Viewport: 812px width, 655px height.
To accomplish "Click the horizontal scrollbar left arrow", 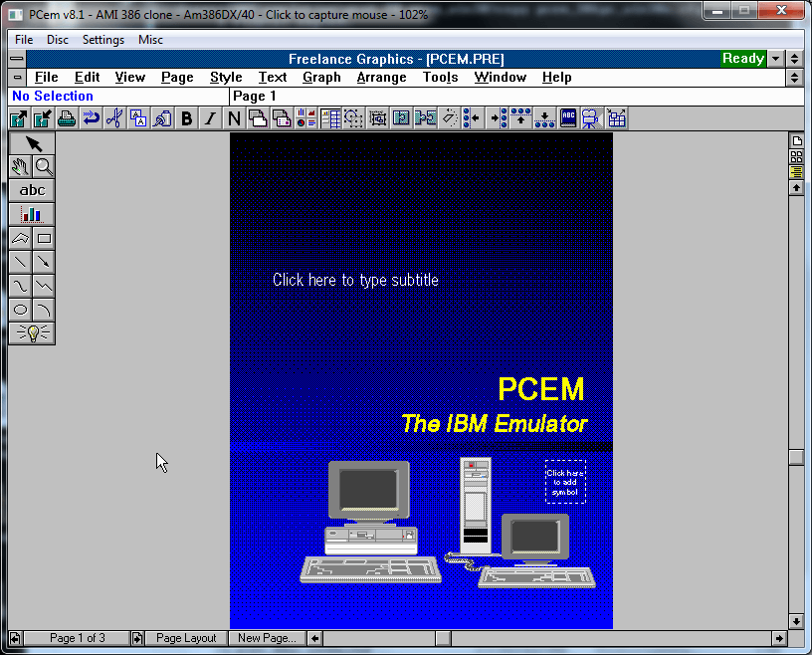I will 314,638.
